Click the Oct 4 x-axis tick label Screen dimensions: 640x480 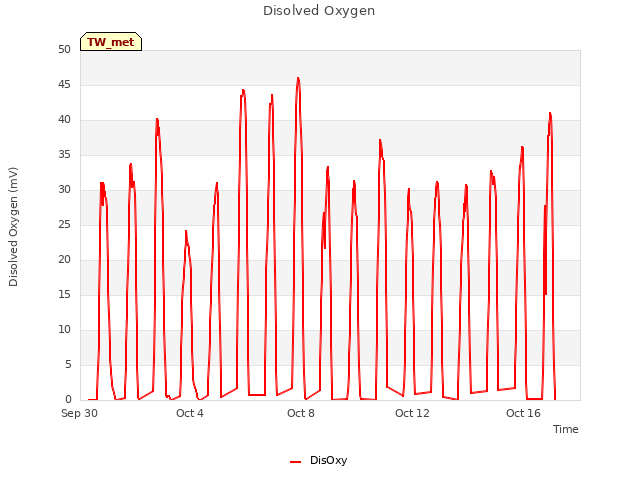tap(190, 413)
